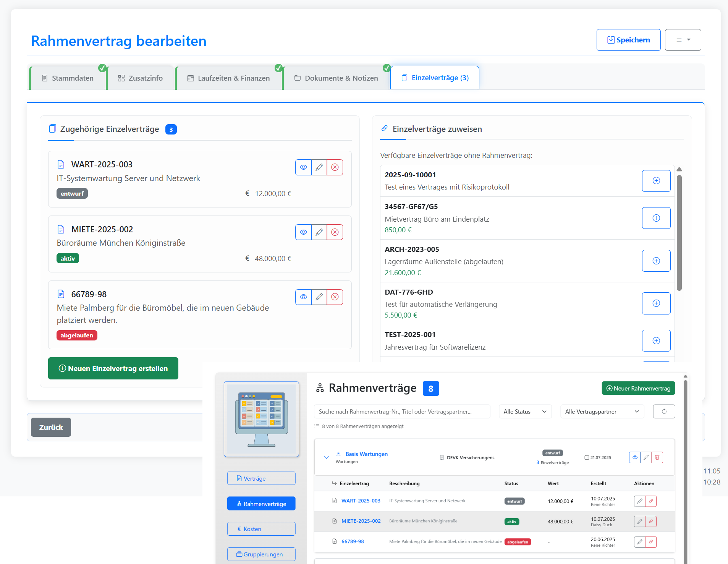The height and width of the screenshot is (564, 728).
Task: Remove 66789-98 with the red X icon
Action: 335,297
